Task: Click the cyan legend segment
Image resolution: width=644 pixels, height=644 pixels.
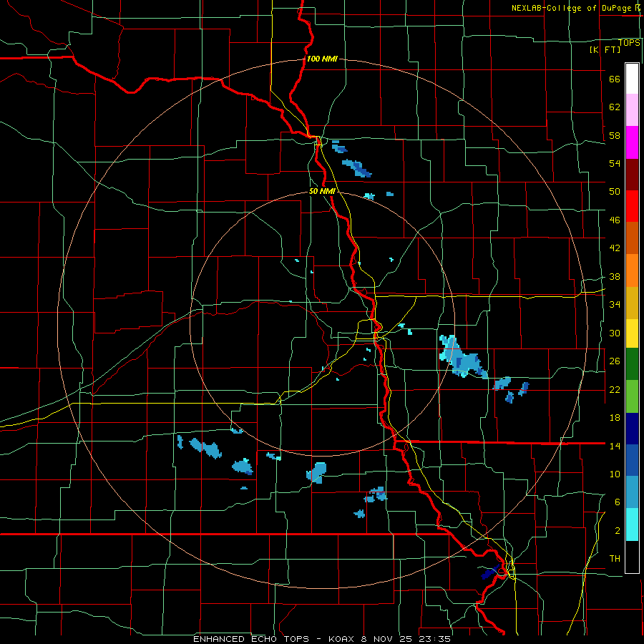Action: point(632,525)
